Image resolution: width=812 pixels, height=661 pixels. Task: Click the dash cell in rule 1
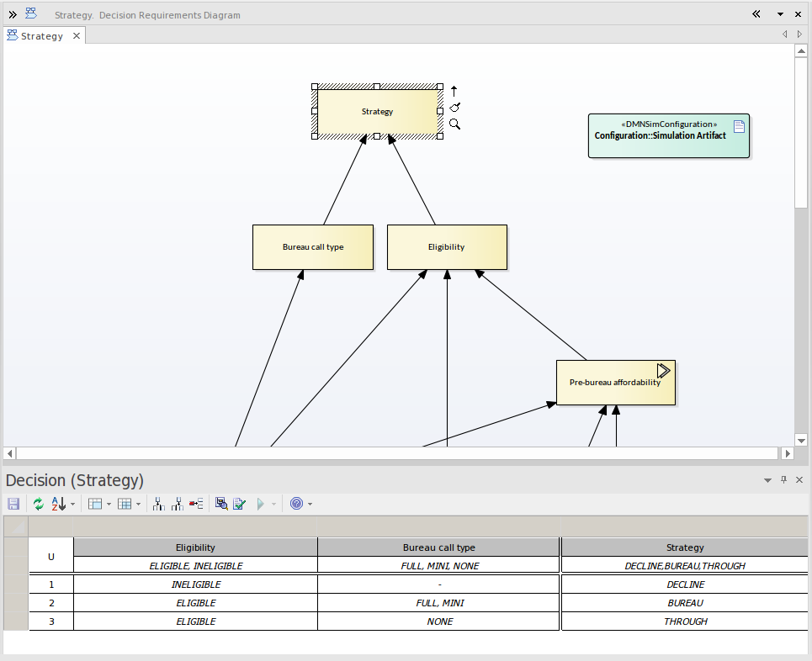(x=440, y=584)
